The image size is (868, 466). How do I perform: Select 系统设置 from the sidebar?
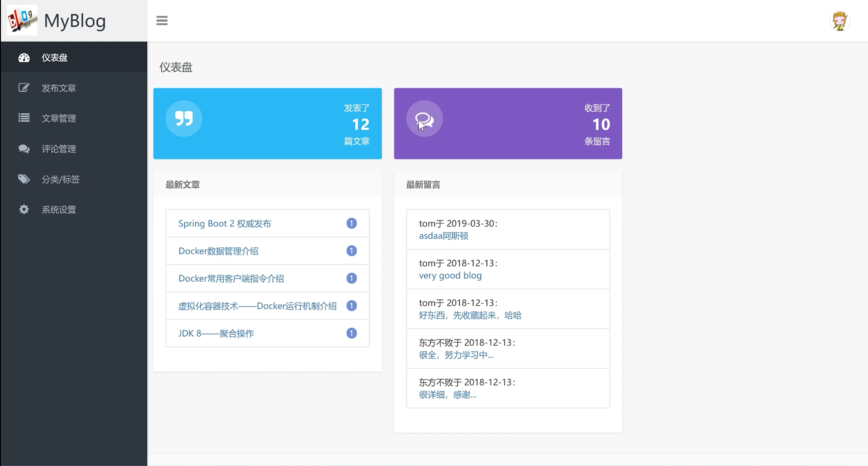coord(59,209)
